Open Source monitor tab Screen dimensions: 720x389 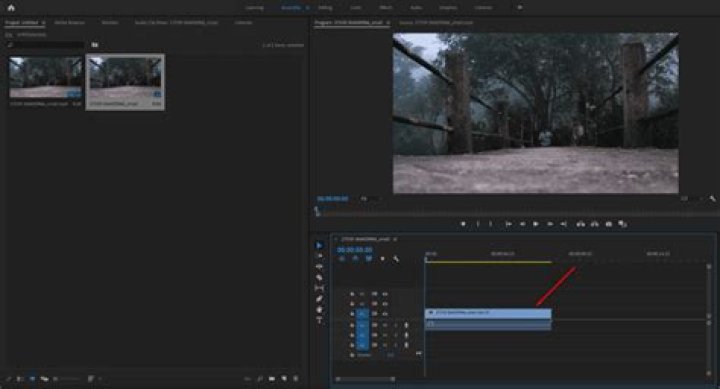coord(436,23)
